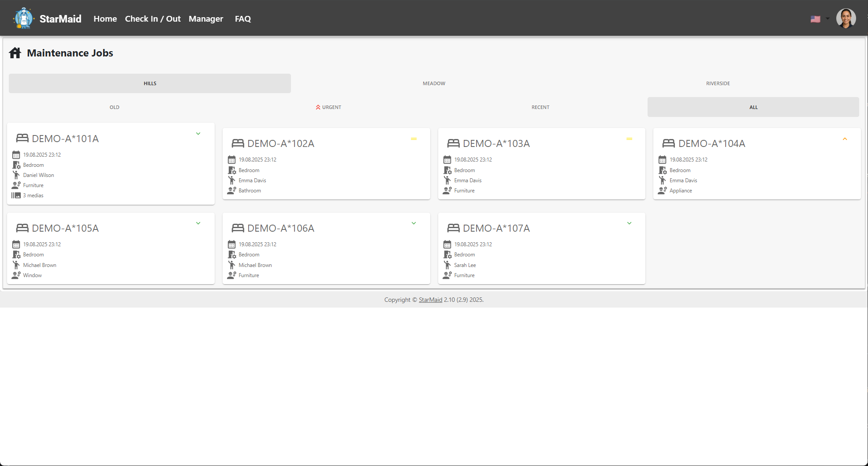Viewport: 868px width, 466px height.
Task: Open the FAQ page
Action: click(243, 19)
